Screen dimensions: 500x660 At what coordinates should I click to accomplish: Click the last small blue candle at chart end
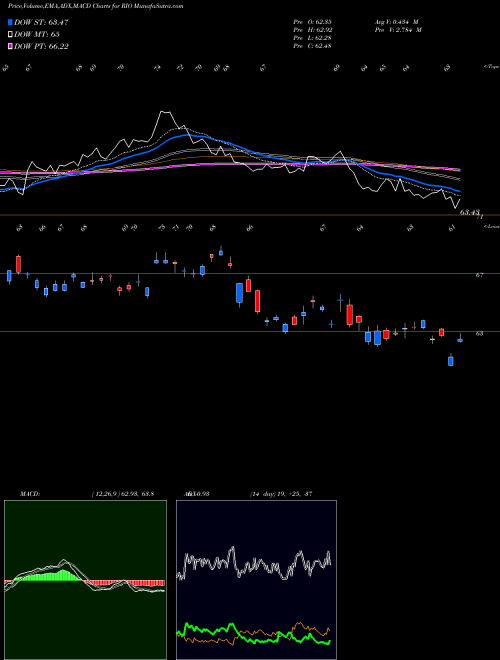460,340
